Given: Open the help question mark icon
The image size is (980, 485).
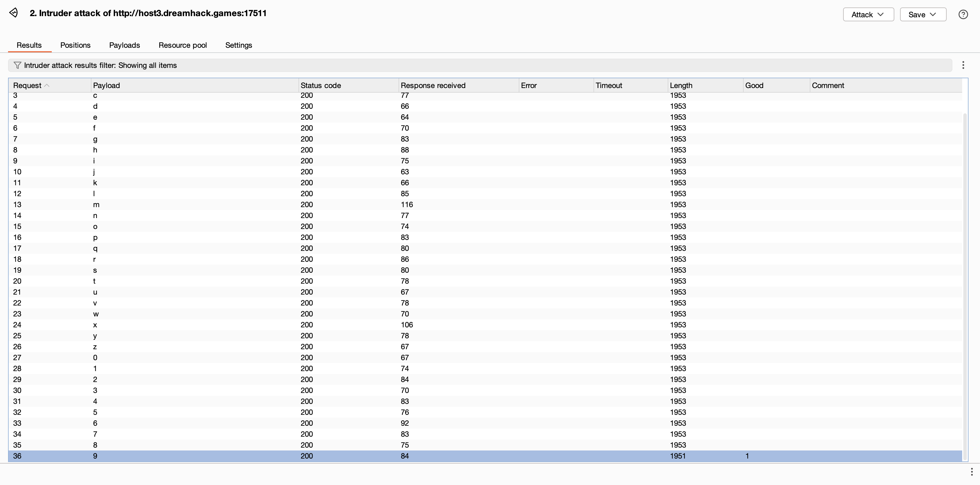Looking at the screenshot, I should click(963, 14).
